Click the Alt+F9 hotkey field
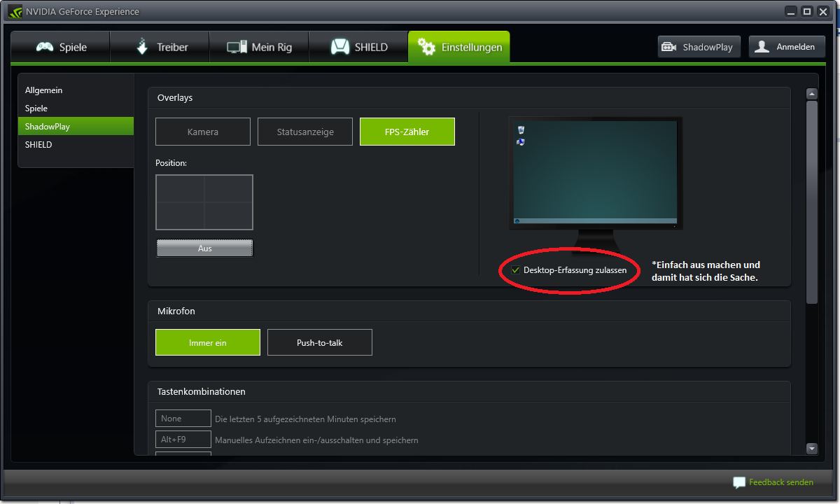 click(183, 440)
